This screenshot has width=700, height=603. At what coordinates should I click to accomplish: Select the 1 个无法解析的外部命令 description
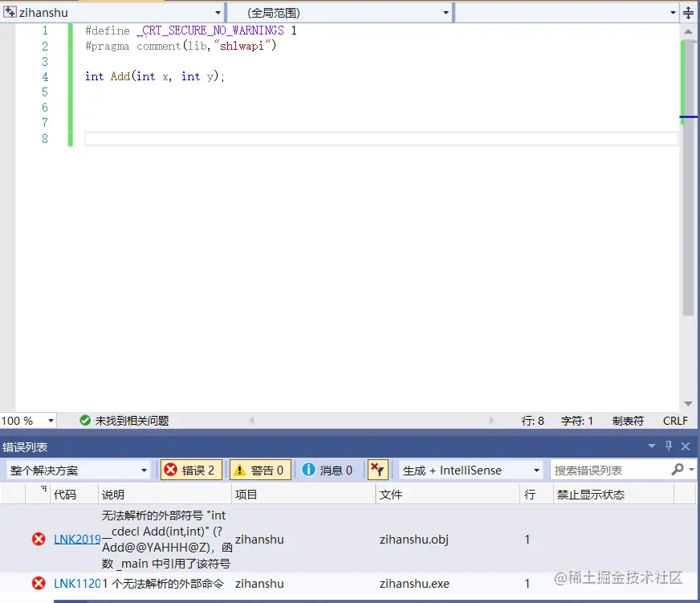click(x=163, y=584)
